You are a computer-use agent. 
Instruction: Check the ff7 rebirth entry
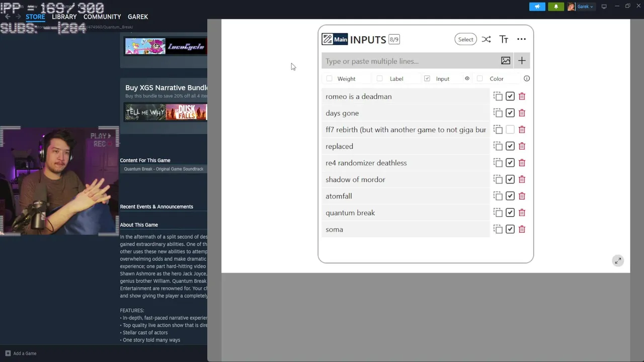click(510, 129)
